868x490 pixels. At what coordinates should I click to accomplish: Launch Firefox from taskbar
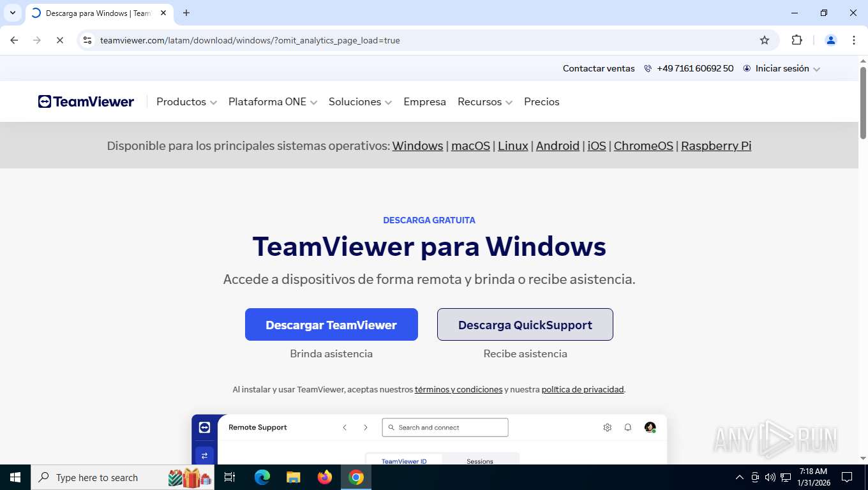[325, 477]
